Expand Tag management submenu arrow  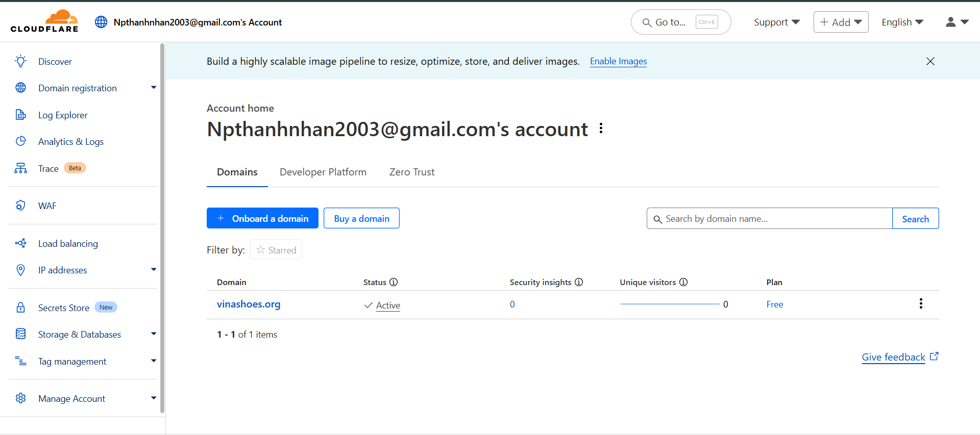point(154,361)
